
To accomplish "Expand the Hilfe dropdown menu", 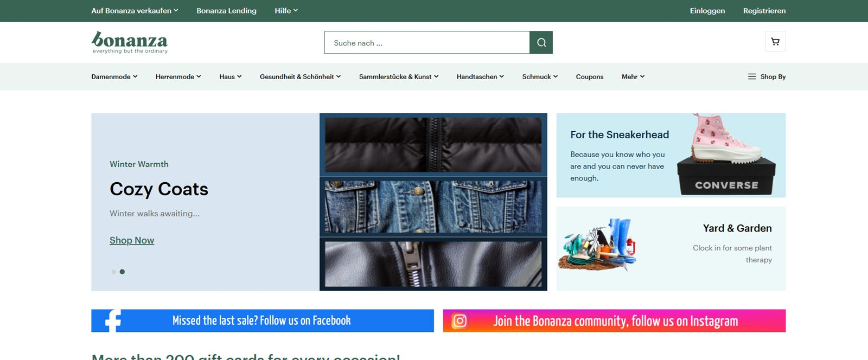I will pyautogui.click(x=286, y=10).
